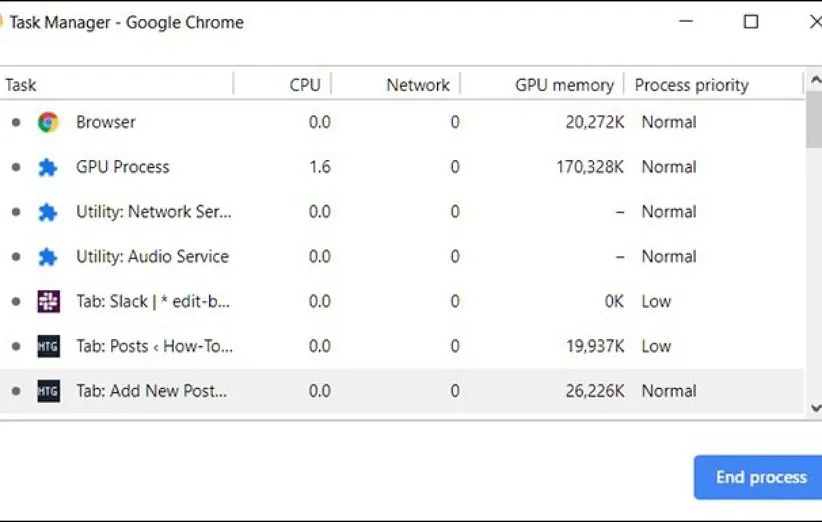Screen dimensions: 822x522
Task: Sort by GPU memory column header
Action: 563,85
